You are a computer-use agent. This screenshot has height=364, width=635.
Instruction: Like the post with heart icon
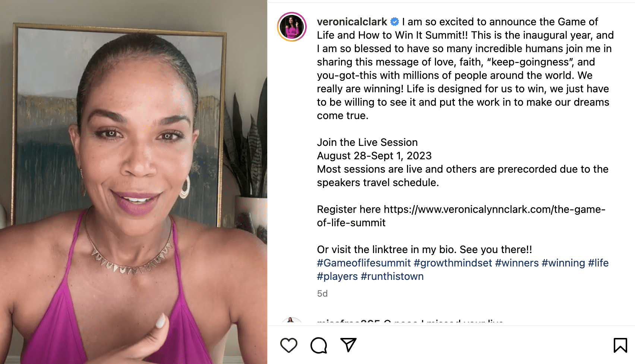point(289,345)
